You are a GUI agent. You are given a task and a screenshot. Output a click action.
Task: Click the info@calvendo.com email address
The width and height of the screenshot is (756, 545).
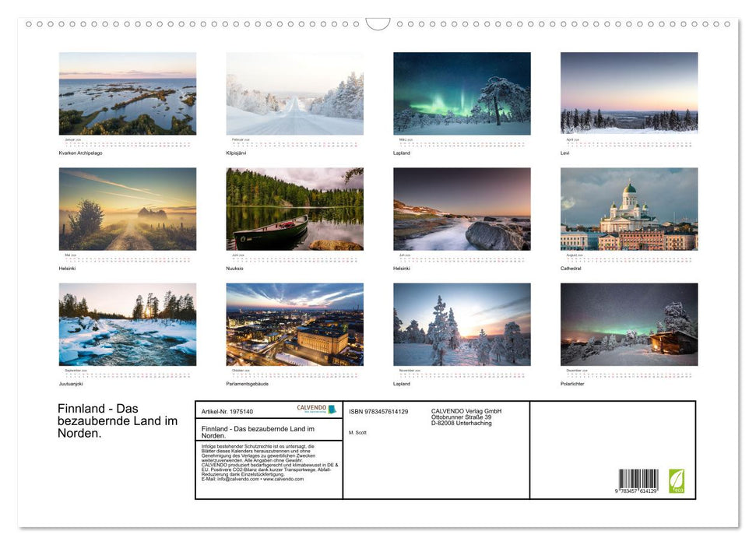pyautogui.click(x=230, y=480)
